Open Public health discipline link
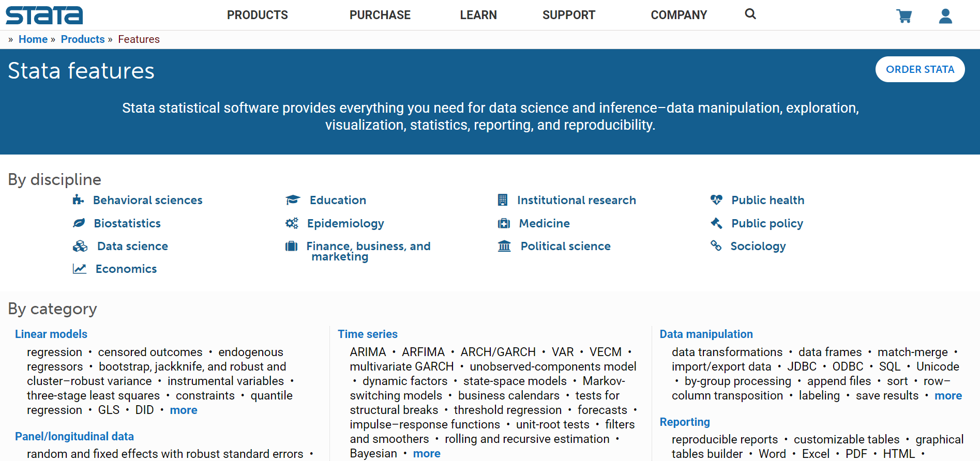 point(768,200)
